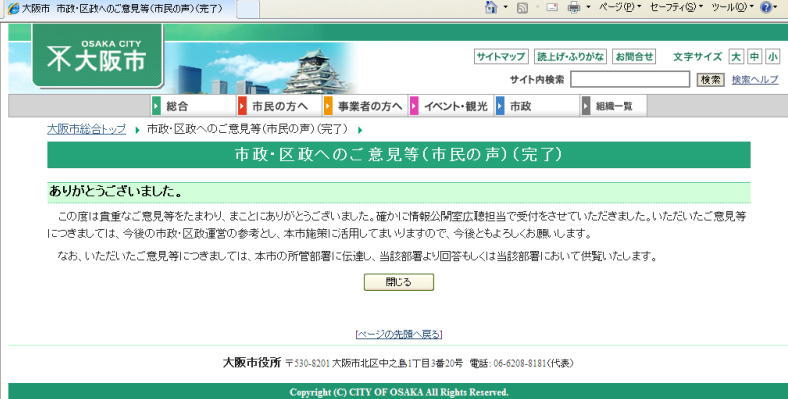This screenshot has width=788, height=399.
Task: Open the ツール(O) menu
Action: pyautogui.click(x=732, y=7)
